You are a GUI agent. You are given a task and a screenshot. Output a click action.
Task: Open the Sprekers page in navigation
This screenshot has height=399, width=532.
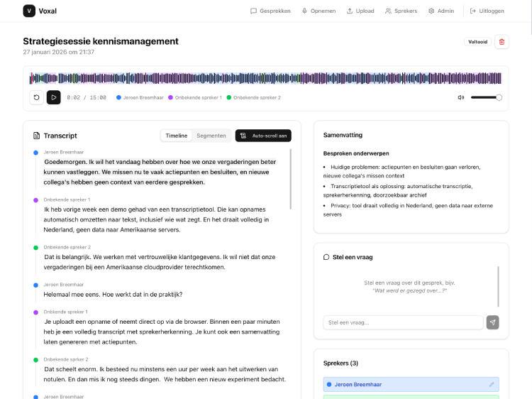click(401, 11)
